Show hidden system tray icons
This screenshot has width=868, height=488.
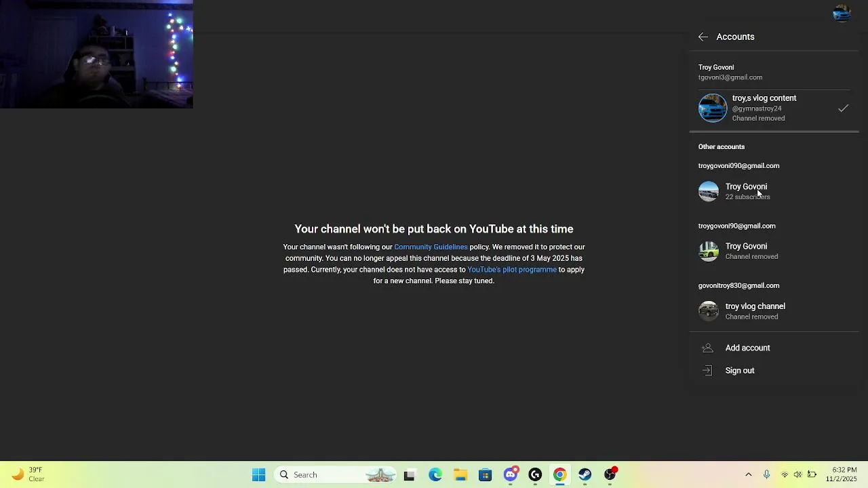(x=749, y=474)
